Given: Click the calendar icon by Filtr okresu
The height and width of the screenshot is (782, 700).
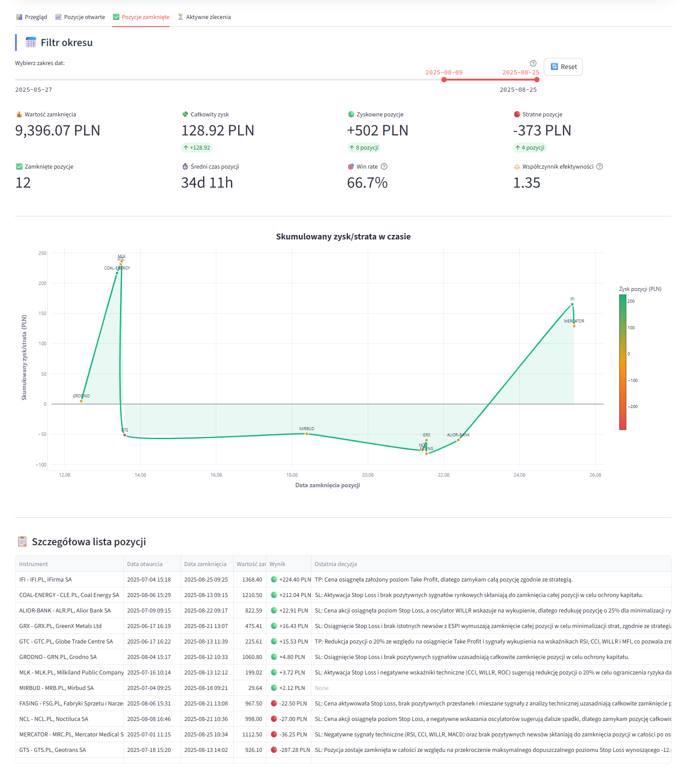Looking at the screenshot, I should click(31, 42).
